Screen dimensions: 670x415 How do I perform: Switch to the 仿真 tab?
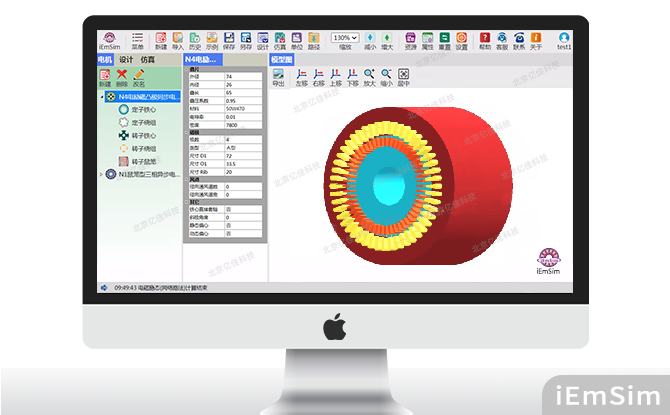tap(147, 60)
